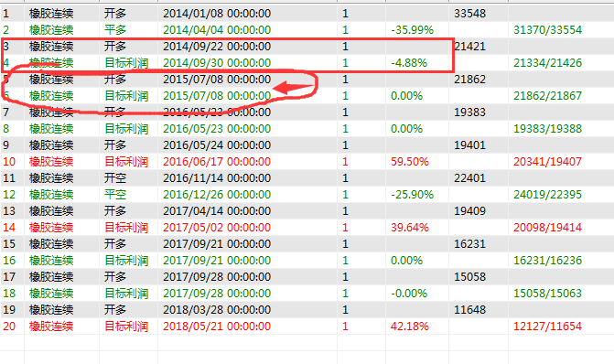Select 平多 action in row 2
614x364 pixels.
point(115,30)
